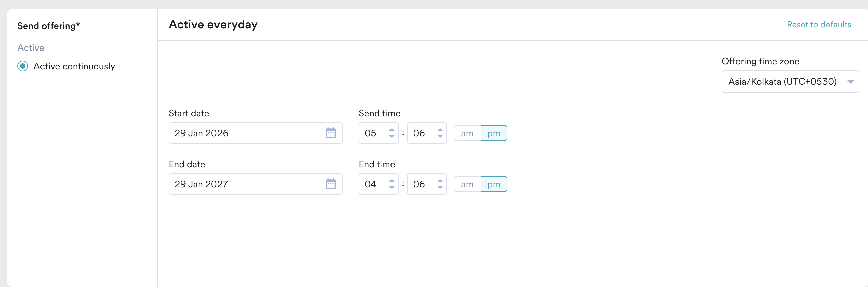Set Send time to pm
Screen dimensions: 868x287
click(494, 133)
